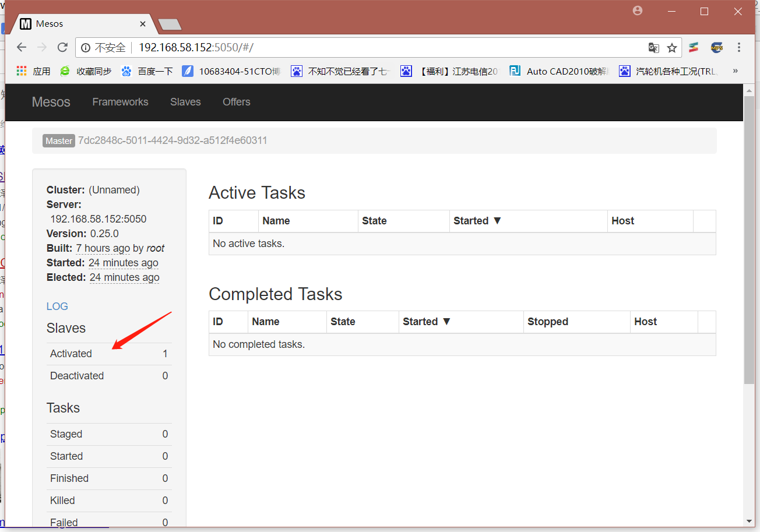Expand the bookmarks overflow chevron
Viewport: 760px width, 532px height.
(x=736, y=71)
